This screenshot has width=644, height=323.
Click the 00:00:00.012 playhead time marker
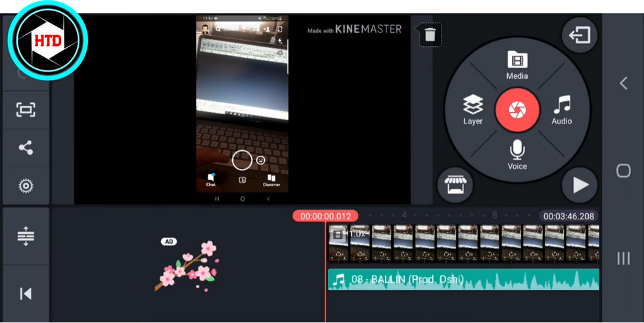click(x=325, y=216)
